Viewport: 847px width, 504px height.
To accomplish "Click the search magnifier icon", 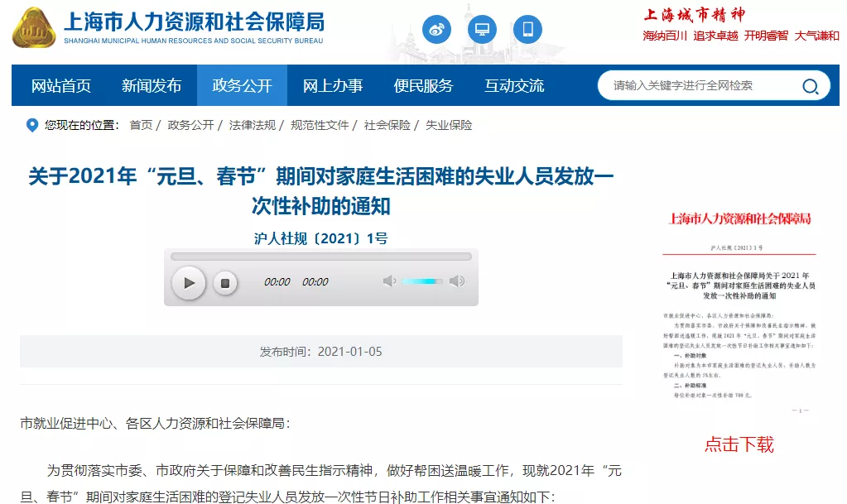I will tap(810, 86).
